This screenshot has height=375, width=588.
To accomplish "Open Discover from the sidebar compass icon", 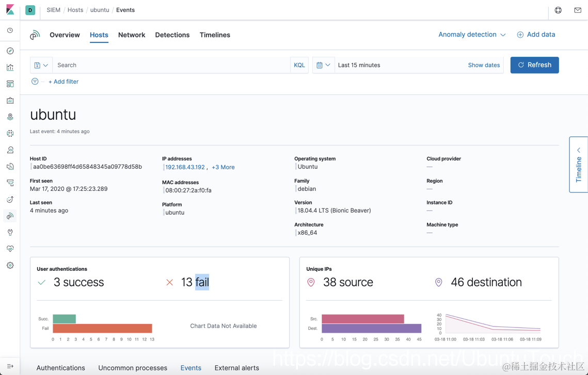I will point(10,51).
